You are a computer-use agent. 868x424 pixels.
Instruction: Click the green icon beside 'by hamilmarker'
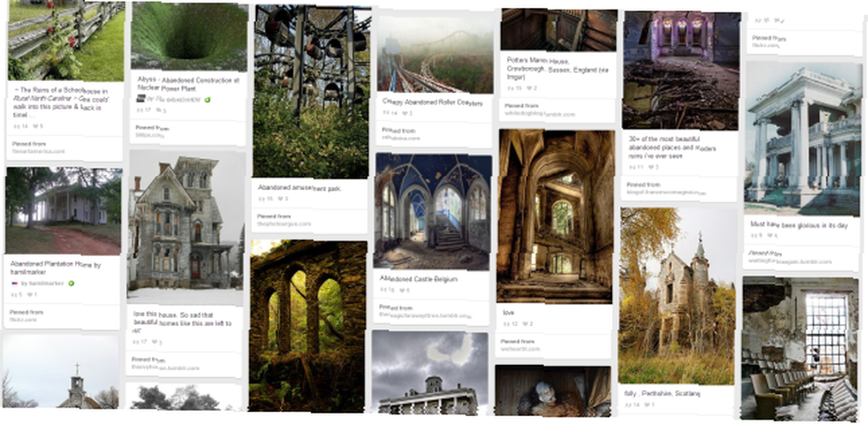(71, 283)
